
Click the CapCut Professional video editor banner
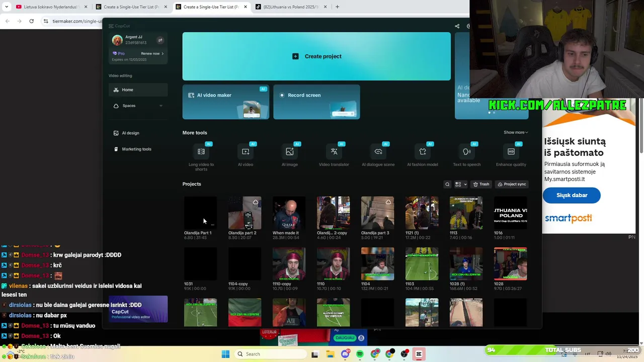138,309
